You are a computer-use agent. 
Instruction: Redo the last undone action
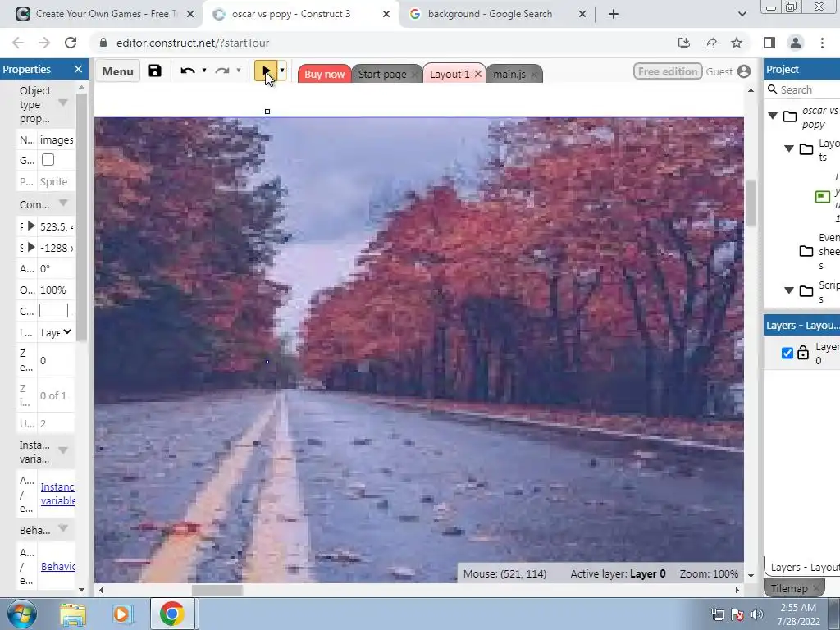click(221, 71)
